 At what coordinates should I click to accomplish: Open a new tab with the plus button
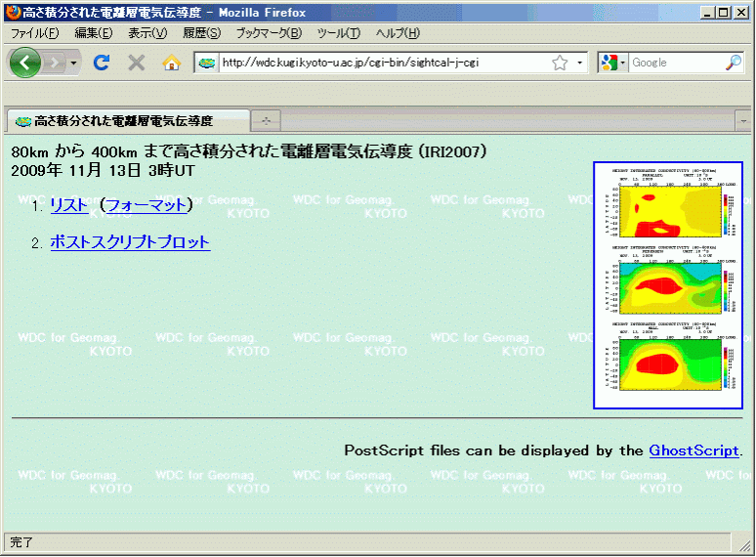pyautogui.click(x=266, y=121)
